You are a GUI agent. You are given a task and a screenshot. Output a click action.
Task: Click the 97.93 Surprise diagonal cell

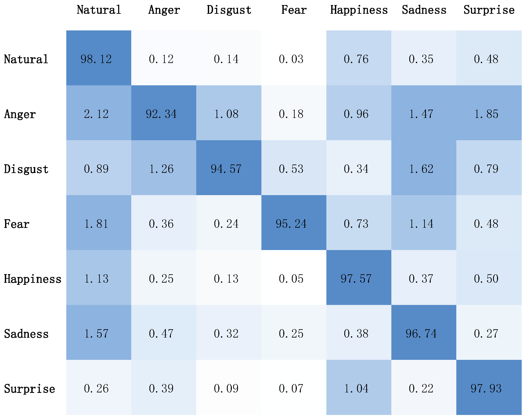pyautogui.click(x=488, y=388)
